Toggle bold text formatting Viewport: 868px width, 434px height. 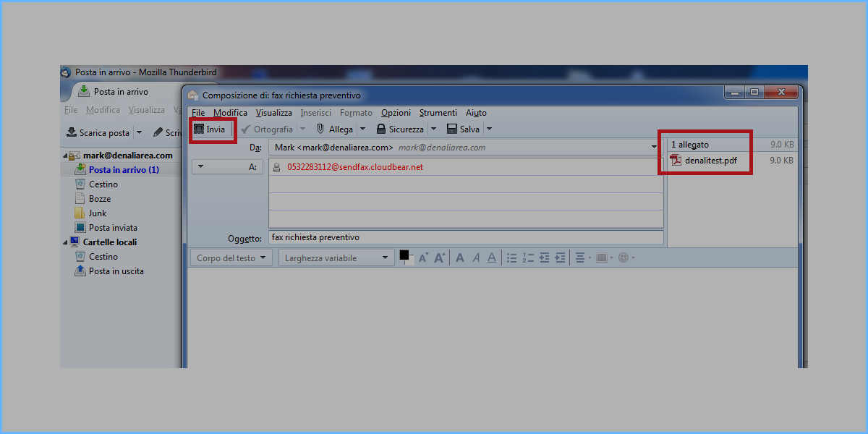[x=460, y=258]
